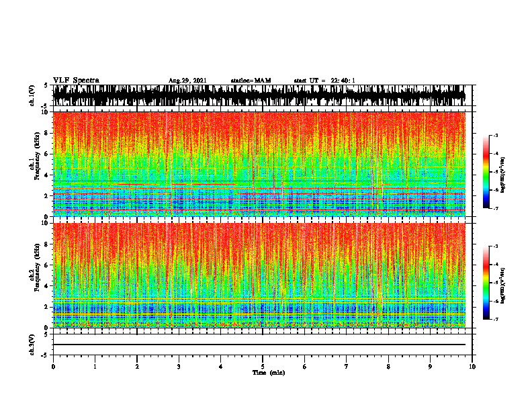Click time axis tick label "0"
The image size is (532, 411).
(53, 367)
